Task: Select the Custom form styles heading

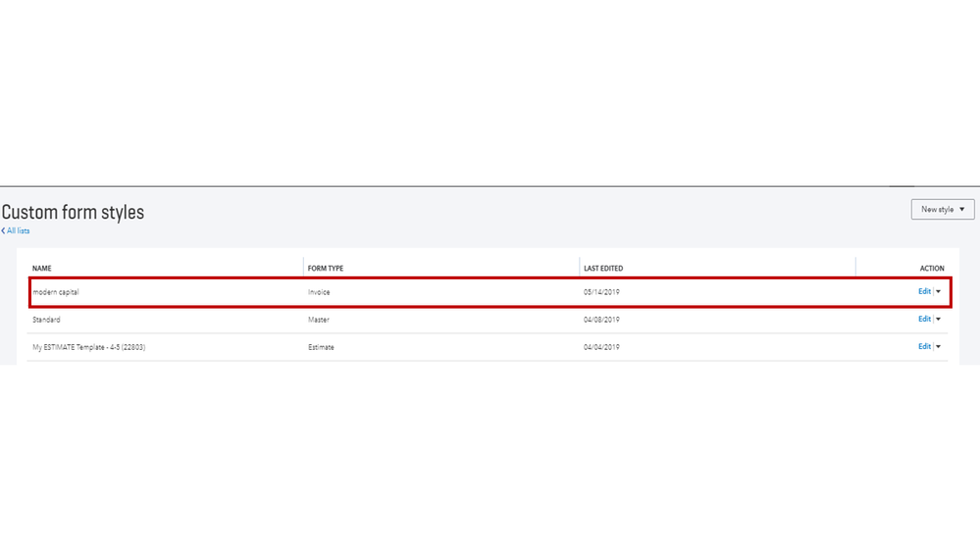Action: point(74,212)
